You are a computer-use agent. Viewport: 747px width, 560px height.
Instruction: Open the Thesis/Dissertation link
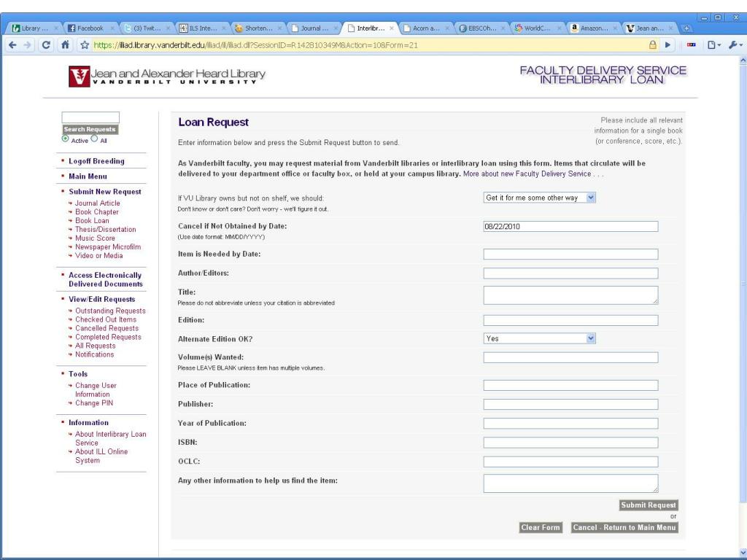click(x=105, y=229)
